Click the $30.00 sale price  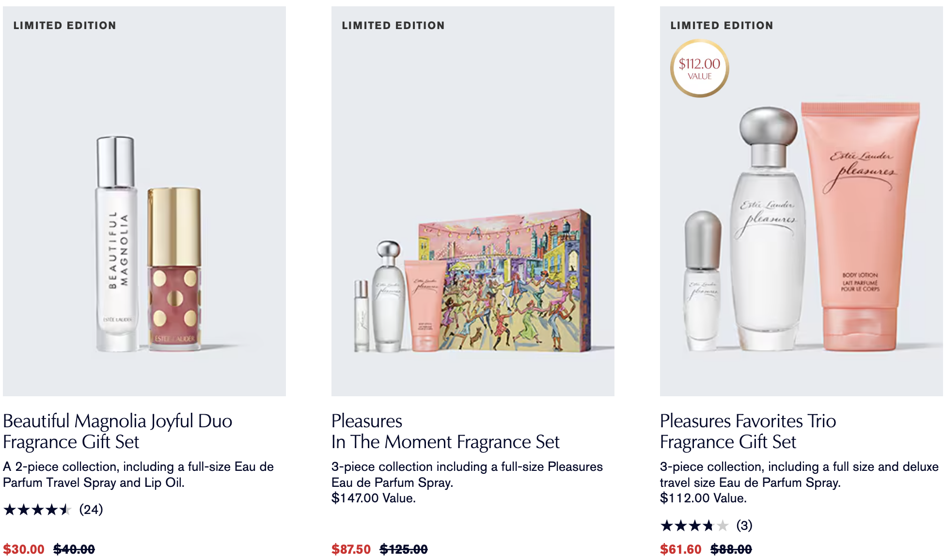(x=24, y=549)
